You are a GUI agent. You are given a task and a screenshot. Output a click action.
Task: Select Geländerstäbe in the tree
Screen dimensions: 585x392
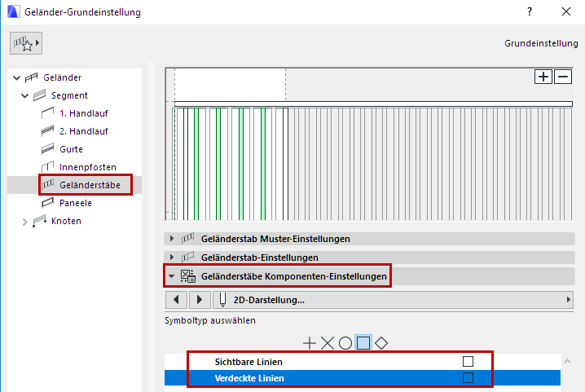[90, 185]
